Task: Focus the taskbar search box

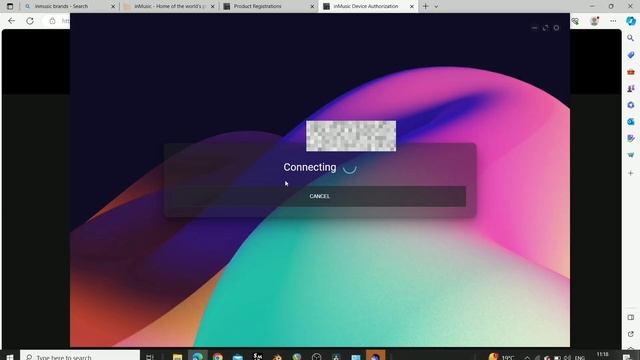Action: coord(80,356)
